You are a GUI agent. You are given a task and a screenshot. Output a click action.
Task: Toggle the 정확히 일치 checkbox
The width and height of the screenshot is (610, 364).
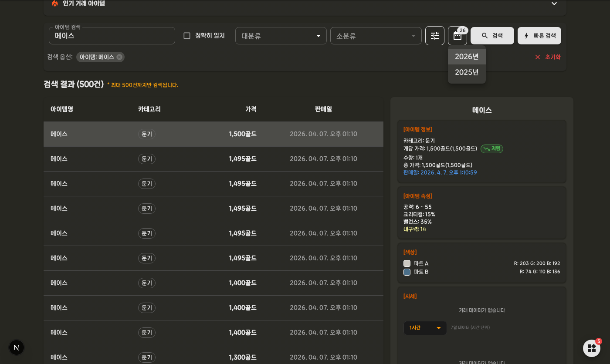click(x=187, y=36)
